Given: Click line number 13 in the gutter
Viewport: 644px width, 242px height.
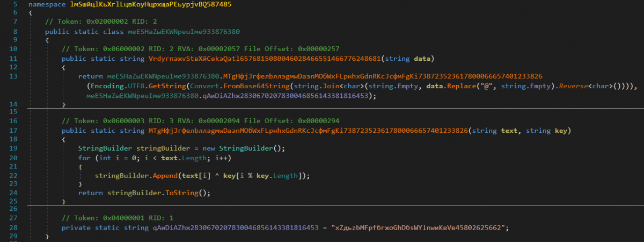Looking at the screenshot, I should (11, 76).
